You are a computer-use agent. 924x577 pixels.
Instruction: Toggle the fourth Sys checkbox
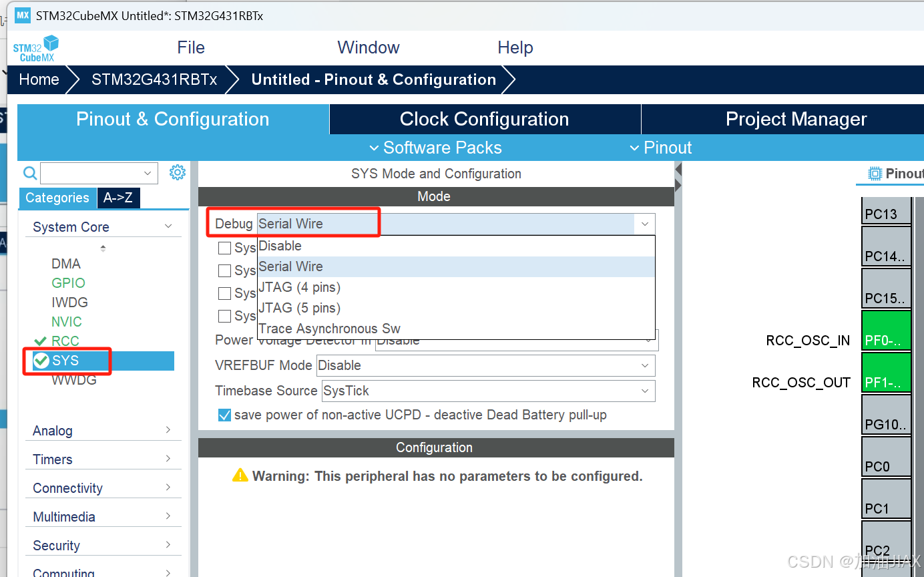[x=225, y=317]
